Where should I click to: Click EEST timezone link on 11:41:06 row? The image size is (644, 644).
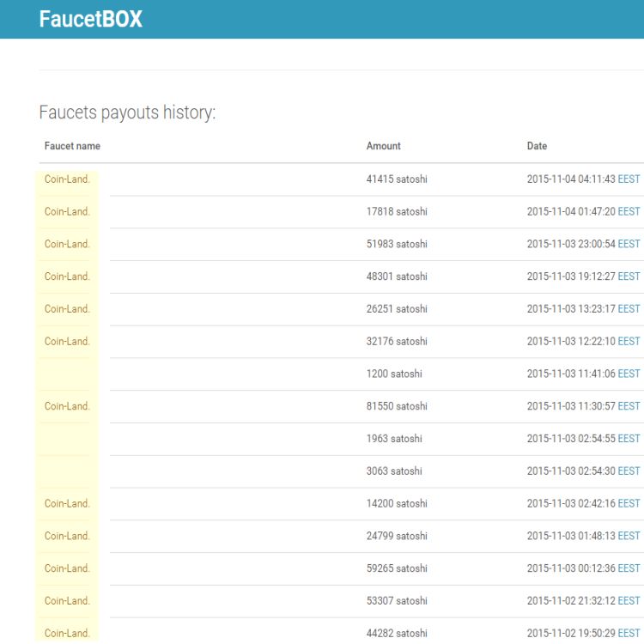click(629, 374)
